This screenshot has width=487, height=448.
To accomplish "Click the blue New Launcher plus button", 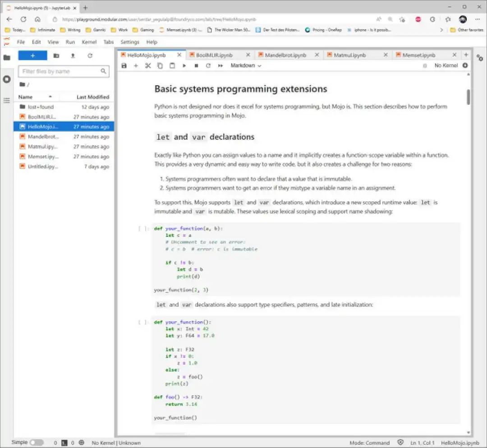I will pyautogui.click(x=32, y=55).
